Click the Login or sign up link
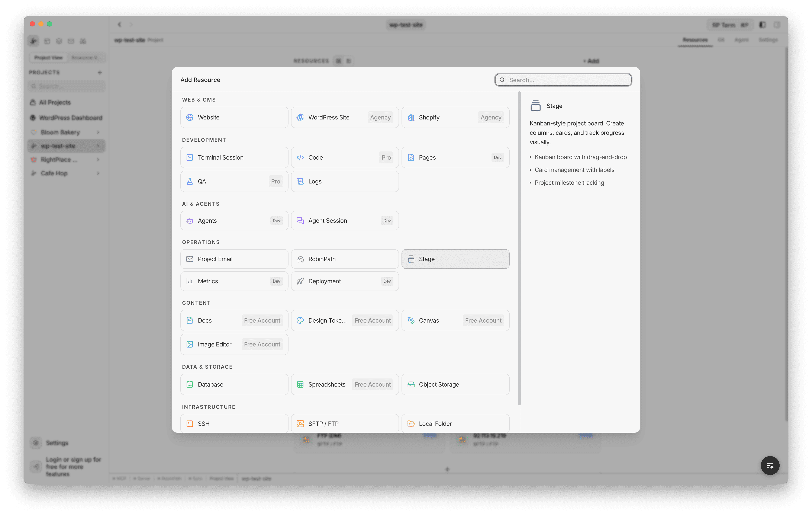This screenshot has height=515, width=812. coord(73,466)
